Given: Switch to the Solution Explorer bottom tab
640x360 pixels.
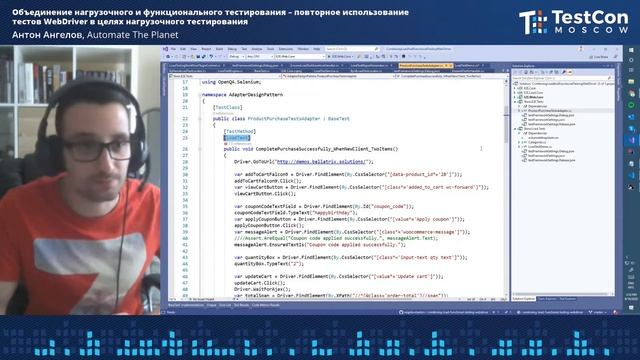Looking at the screenshot, I should click(523, 299).
